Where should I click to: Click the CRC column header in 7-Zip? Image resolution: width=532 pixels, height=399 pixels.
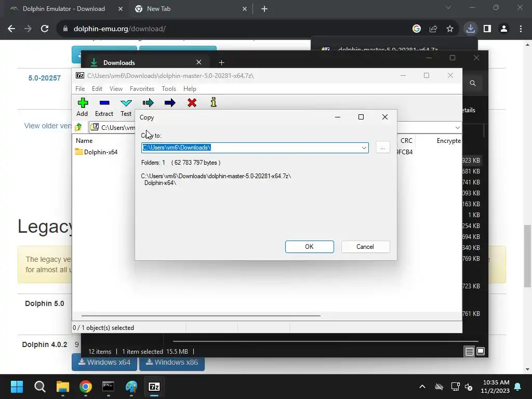[406, 140]
